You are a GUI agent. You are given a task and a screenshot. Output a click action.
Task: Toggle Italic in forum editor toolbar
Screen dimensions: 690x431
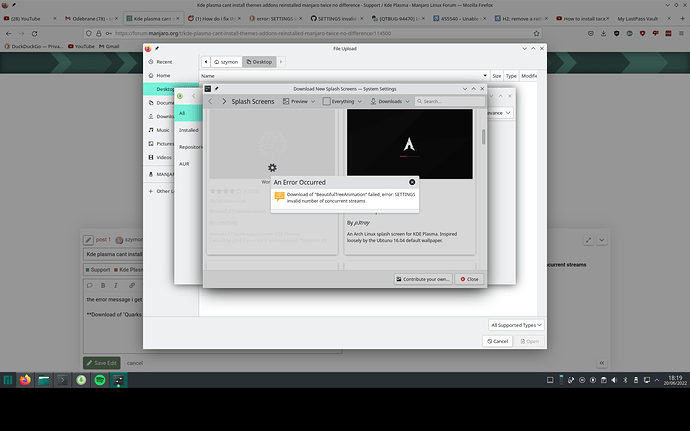coord(116,285)
